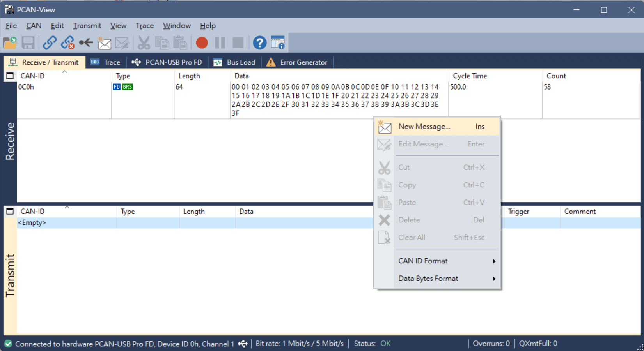The image size is (644, 351).
Task: Switch to the Trace tab
Action: tap(105, 62)
